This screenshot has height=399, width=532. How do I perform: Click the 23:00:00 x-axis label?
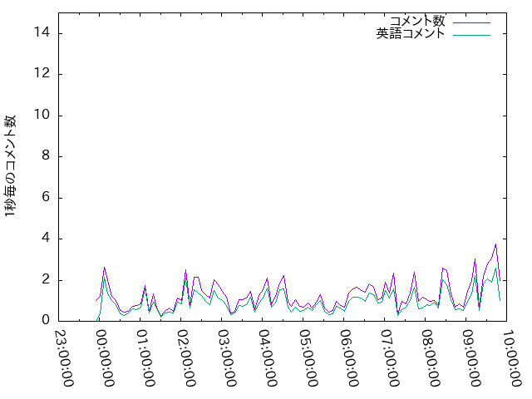(64, 358)
